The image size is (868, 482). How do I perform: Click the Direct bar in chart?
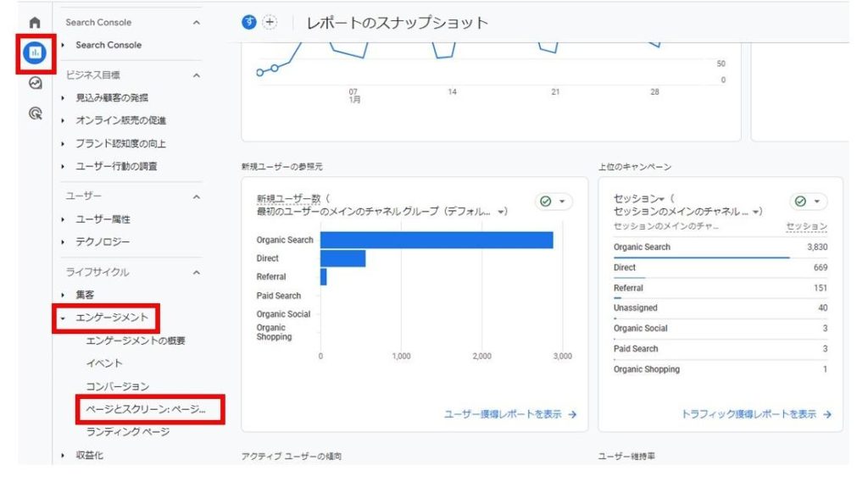coord(342,258)
